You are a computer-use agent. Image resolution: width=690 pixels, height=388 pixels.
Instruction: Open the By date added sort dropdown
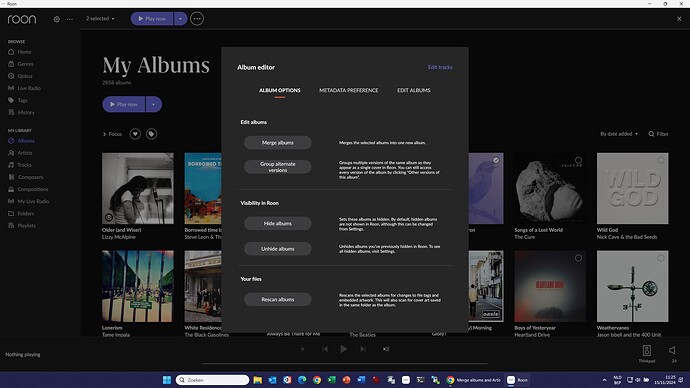(619, 134)
